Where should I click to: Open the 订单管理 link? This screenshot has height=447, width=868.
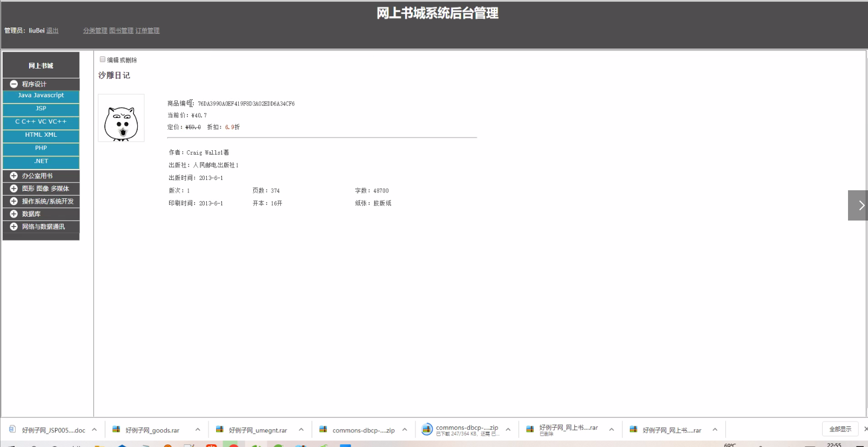click(147, 31)
